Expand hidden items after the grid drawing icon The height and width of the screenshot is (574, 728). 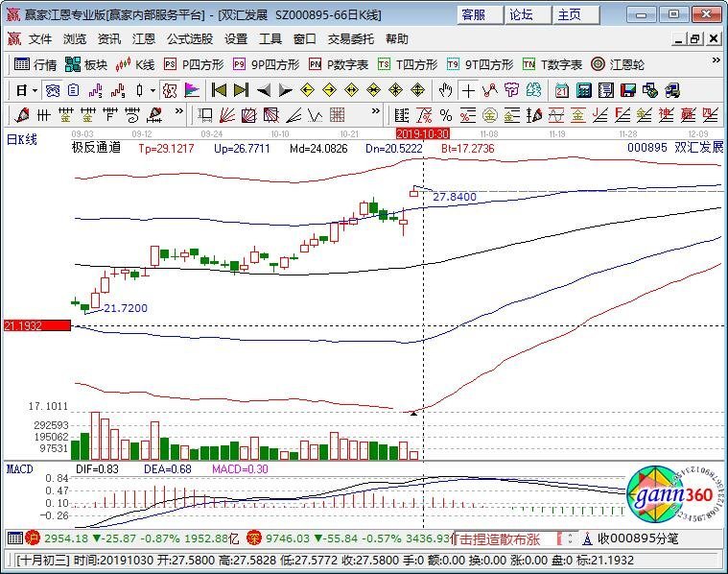[x=376, y=111]
